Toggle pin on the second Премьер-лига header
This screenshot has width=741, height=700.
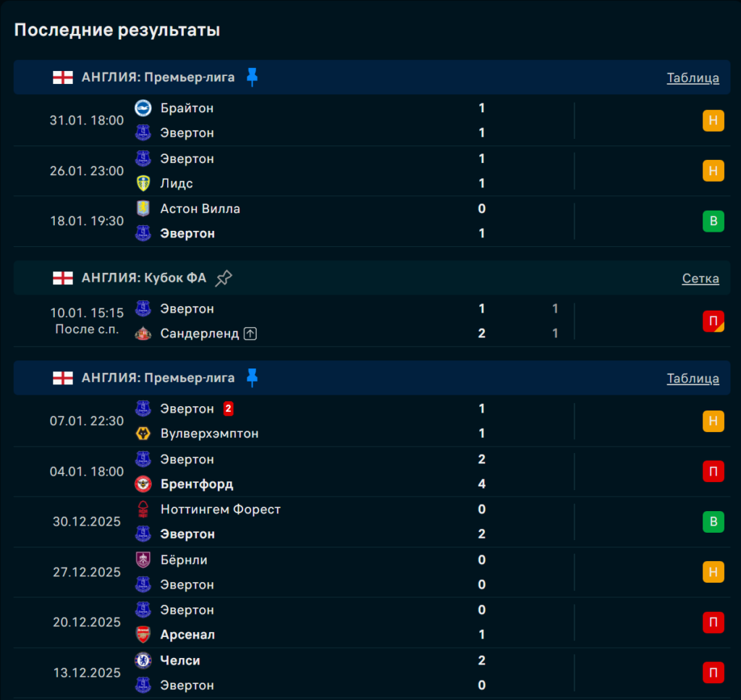[252, 378]
